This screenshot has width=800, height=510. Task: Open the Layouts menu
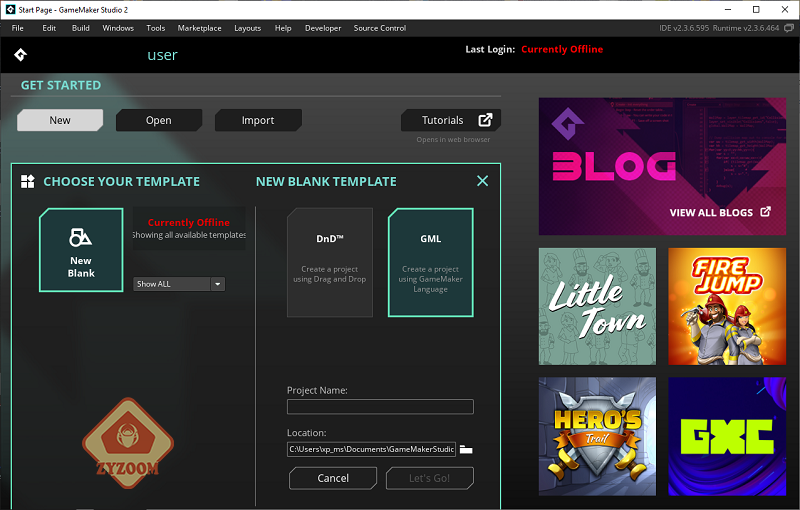coord(247,28)
